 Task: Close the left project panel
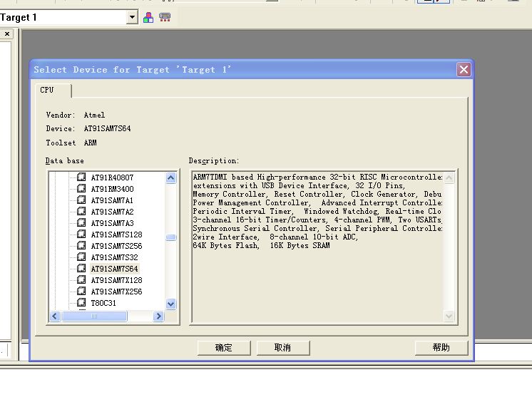click(x=7, y=34)
